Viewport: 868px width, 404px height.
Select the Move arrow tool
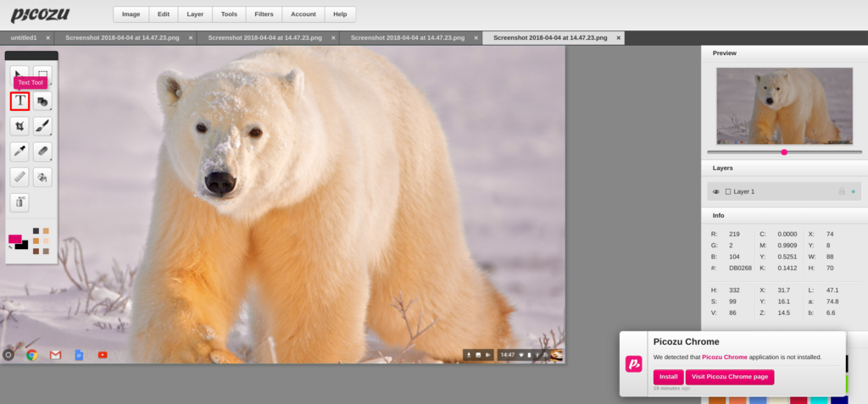(x=19, y=75)
